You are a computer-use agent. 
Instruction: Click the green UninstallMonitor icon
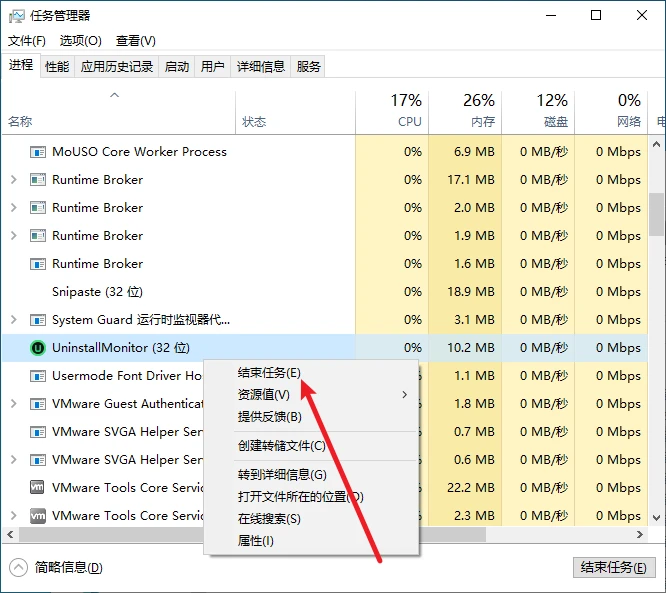(x=38, y=348)
